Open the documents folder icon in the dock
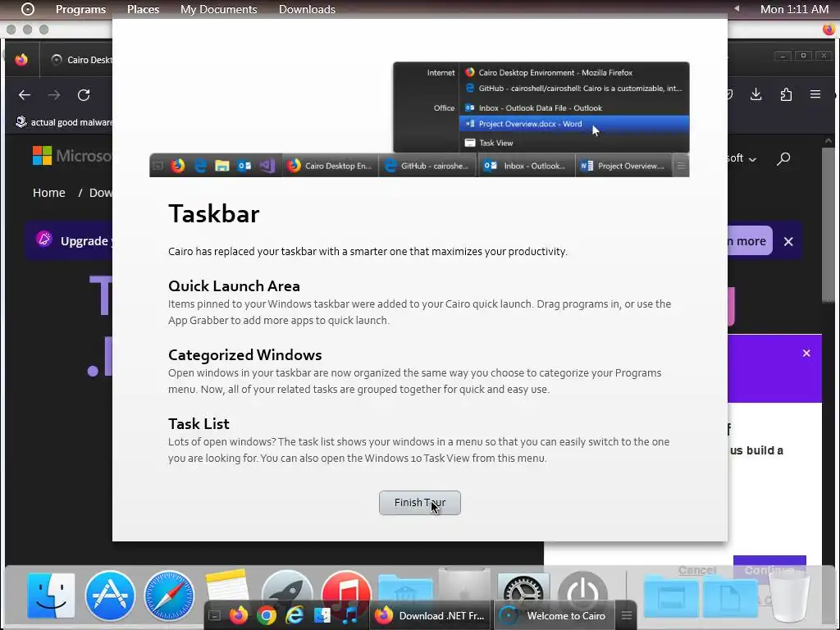 pyautogui.click(x=729, y=597)
